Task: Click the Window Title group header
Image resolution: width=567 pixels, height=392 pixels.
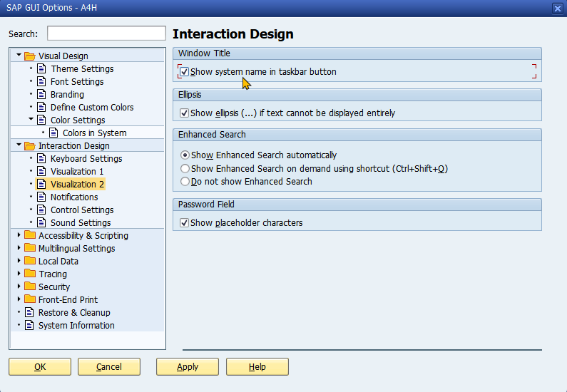Action: coord(357,53)
